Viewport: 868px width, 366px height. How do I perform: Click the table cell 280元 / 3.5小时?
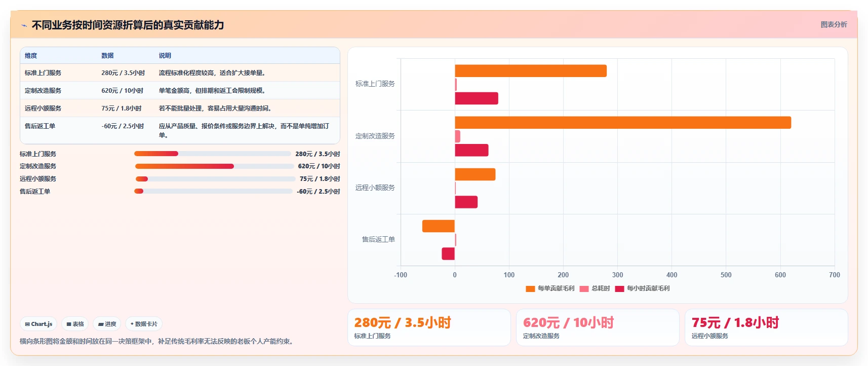click(123, 73)
